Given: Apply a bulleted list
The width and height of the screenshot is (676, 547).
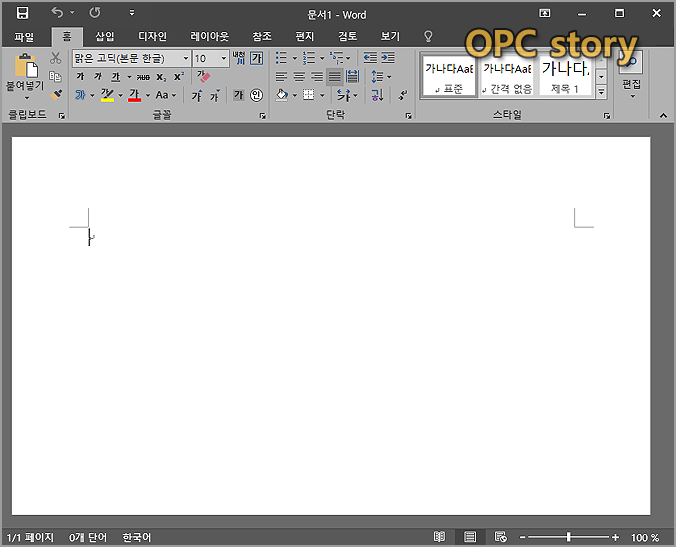Looking at the screenshot, I should tap(281, 58).
